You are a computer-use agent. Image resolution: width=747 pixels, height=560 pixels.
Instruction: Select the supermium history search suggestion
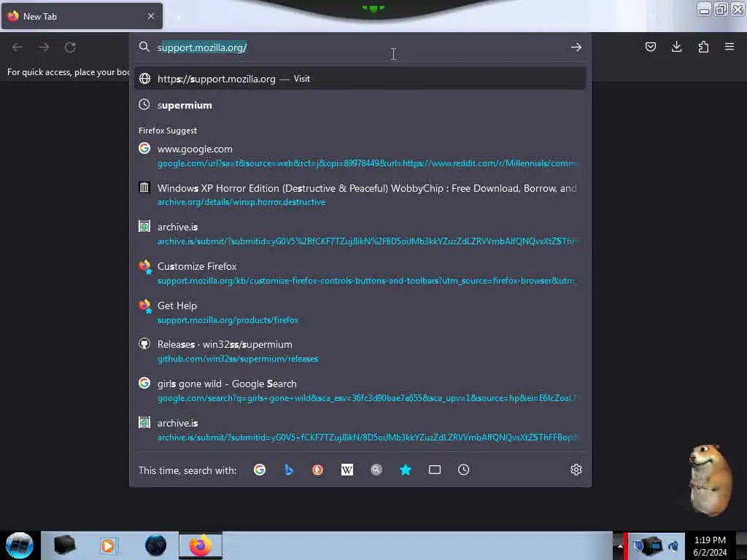(x=360, y=105)
